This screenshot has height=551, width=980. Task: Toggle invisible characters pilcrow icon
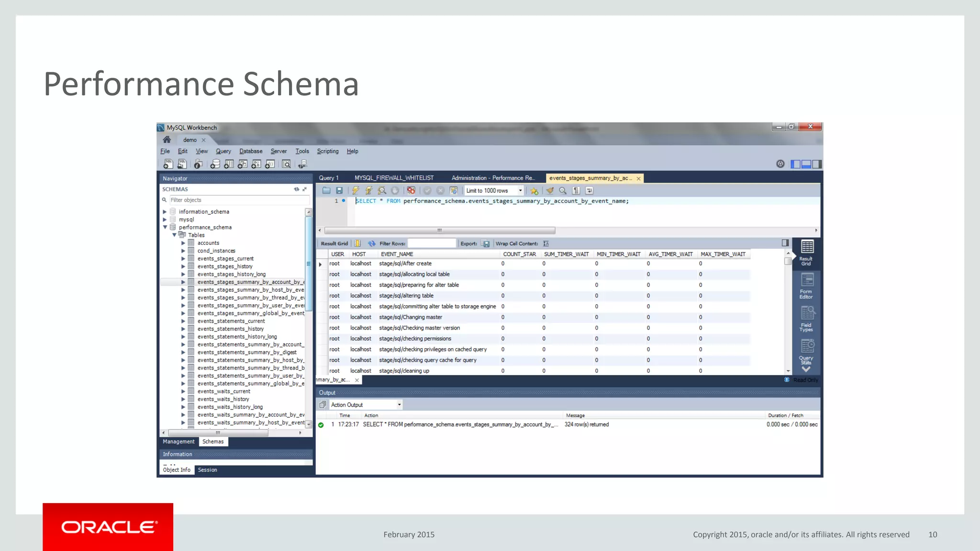click(576, 190)
